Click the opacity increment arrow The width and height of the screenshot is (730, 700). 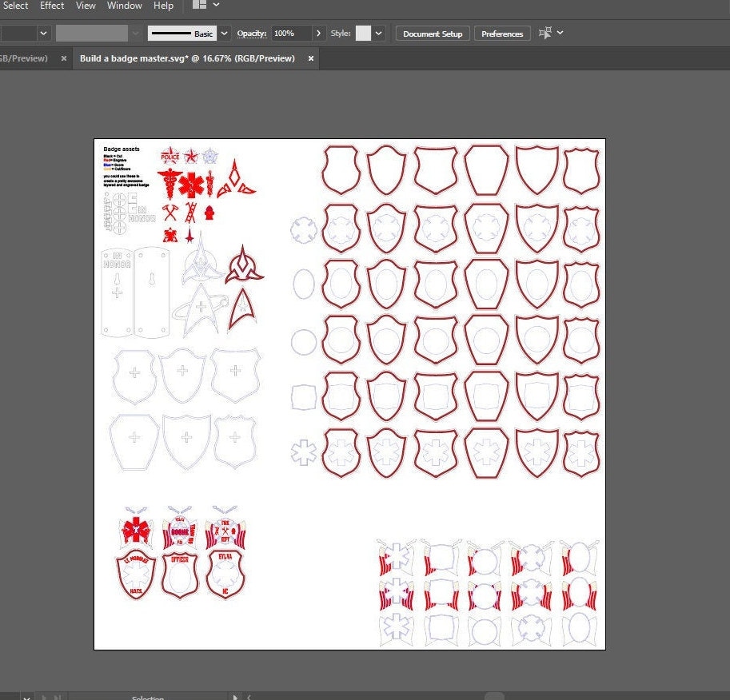(x=318, y=33)
